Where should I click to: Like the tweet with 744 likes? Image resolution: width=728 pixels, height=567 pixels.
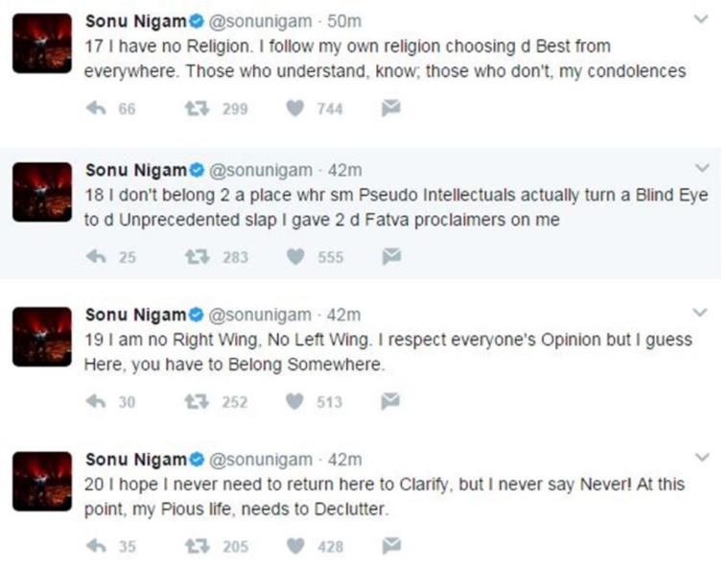click(x=295, y=109)
